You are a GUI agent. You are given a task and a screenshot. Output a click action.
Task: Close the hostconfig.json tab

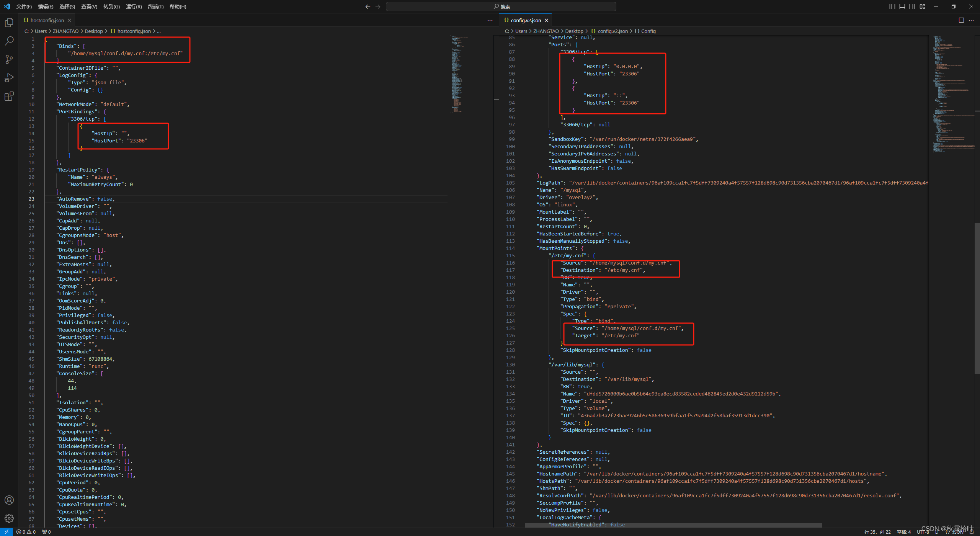pyautogui.click(x=69, y=20)
